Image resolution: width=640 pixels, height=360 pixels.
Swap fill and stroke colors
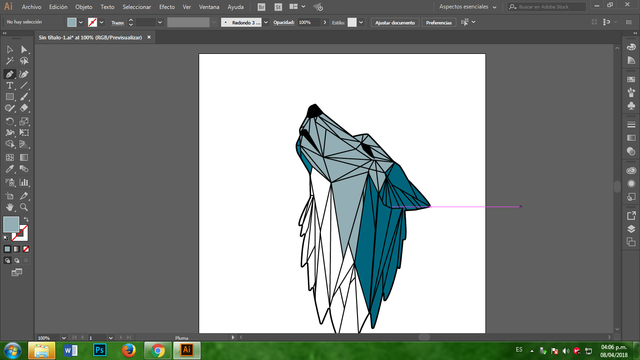pos(26,220)
